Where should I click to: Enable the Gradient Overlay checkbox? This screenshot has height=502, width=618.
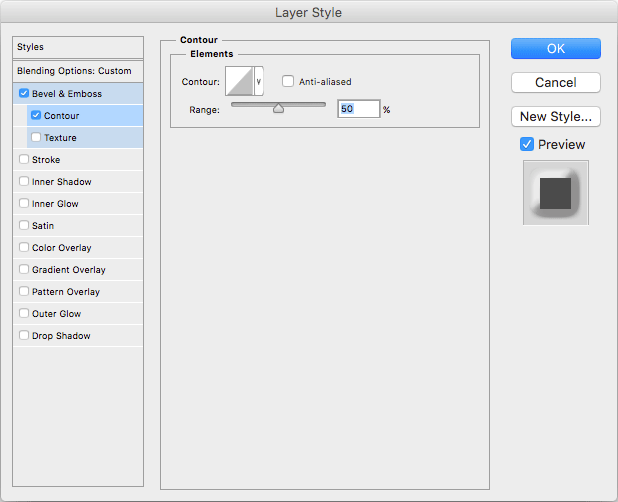pyautogui.click(x=24, y=270)
